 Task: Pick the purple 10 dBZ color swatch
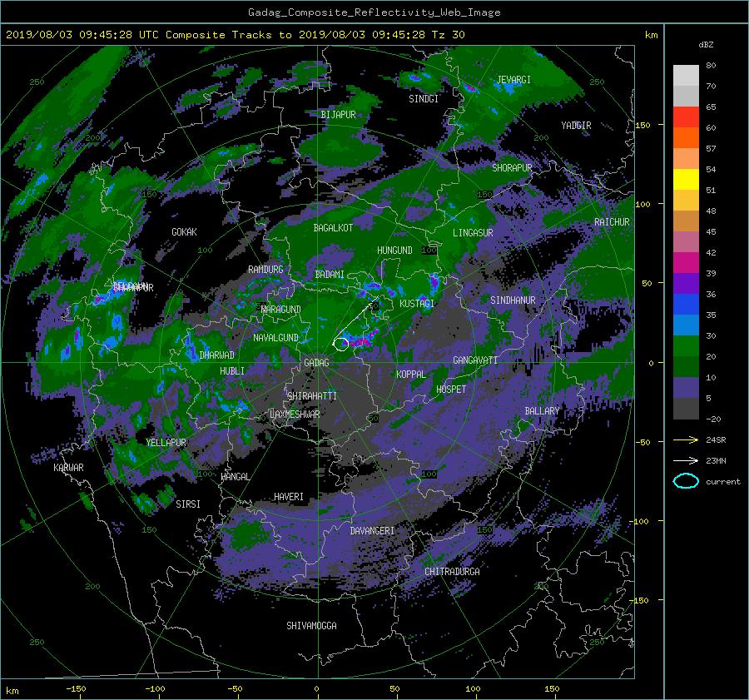(686, 387)
